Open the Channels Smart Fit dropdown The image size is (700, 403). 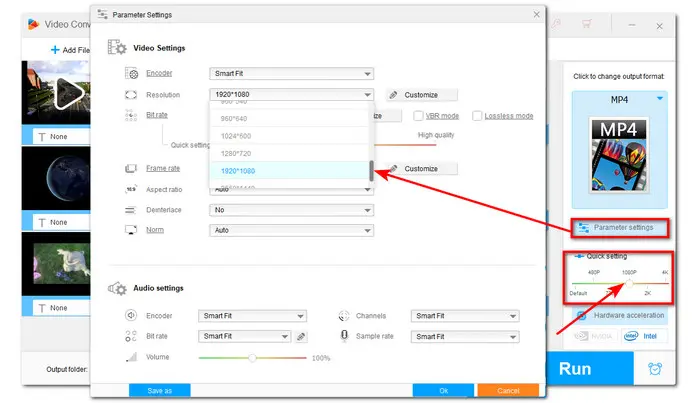click(465, 316)
